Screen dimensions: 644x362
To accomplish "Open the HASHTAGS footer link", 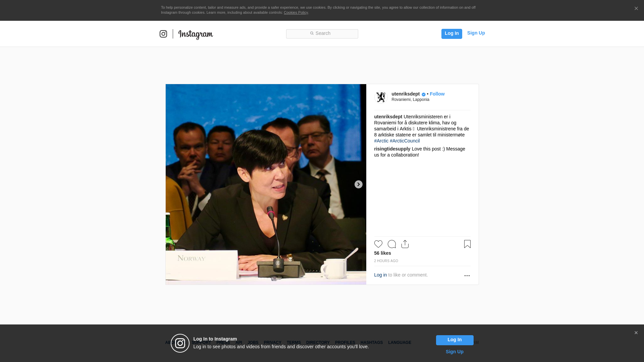I will (371, 343).
